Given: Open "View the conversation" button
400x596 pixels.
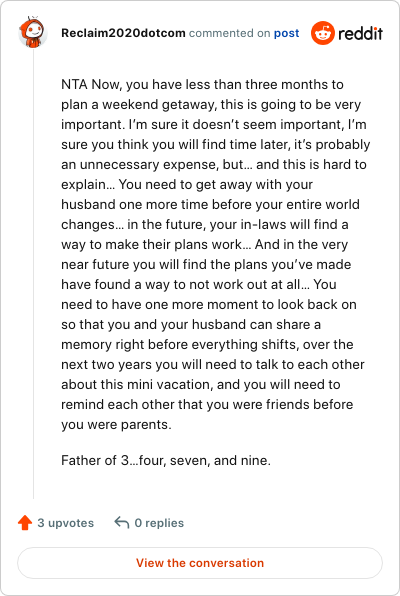Looking at the screenshot, I should (200, 563).
